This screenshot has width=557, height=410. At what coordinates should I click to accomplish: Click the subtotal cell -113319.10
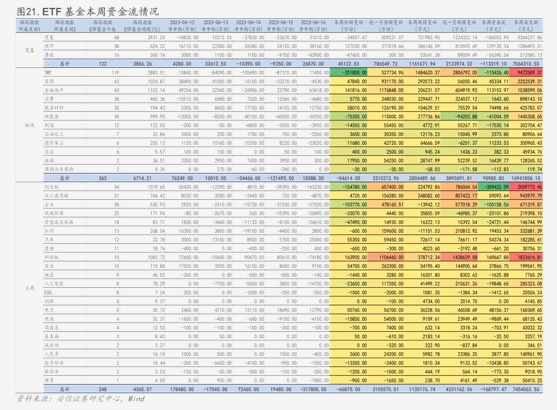pyautogui.click(x=494, y=64)
